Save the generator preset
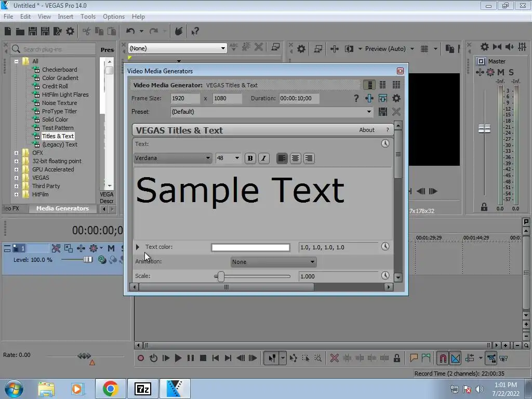Screen dimensions: 532x399 pos(383,112)
